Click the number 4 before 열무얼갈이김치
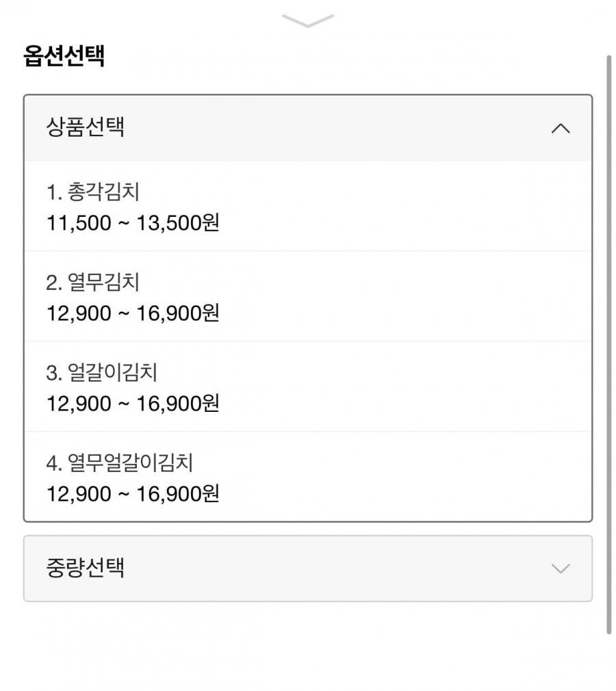Viewport: 616px width, 691px height. tap(52, 464)
